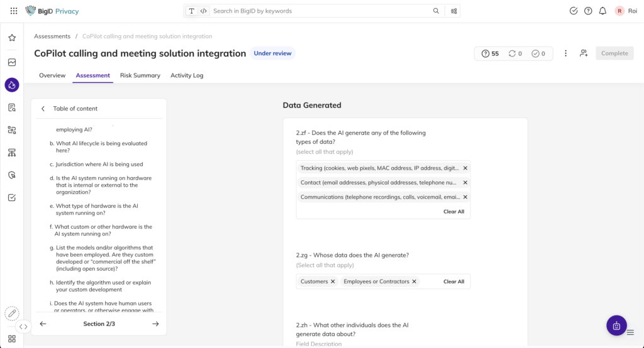This screenshot has height=348, width=644.
Task: Open the Activity Log tab
Action: tap(187, 75)
